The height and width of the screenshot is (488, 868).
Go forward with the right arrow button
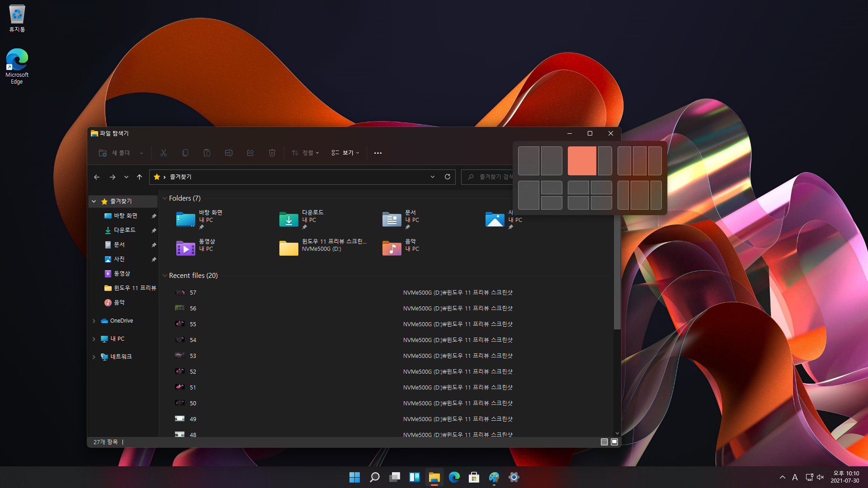112,177
